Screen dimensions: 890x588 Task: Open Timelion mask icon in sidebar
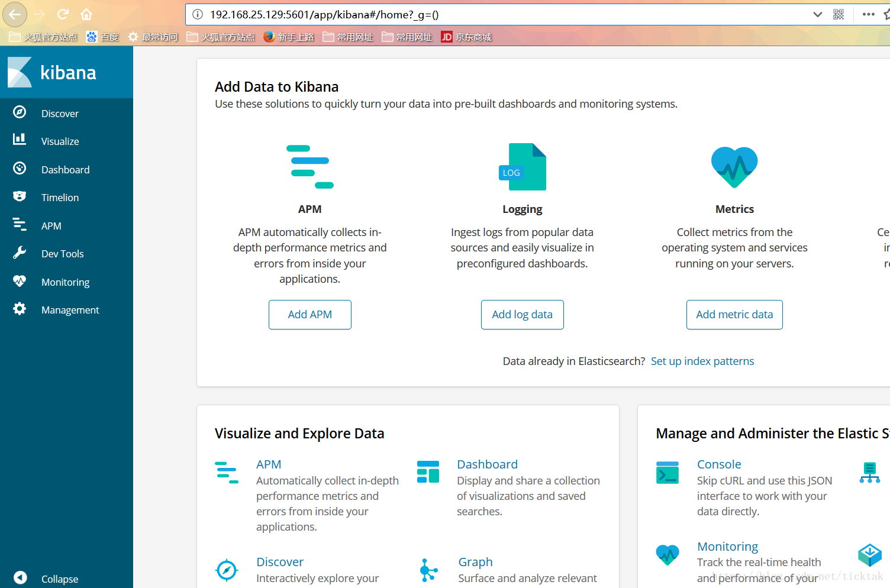pyautogui.click(x=20, y=196)
